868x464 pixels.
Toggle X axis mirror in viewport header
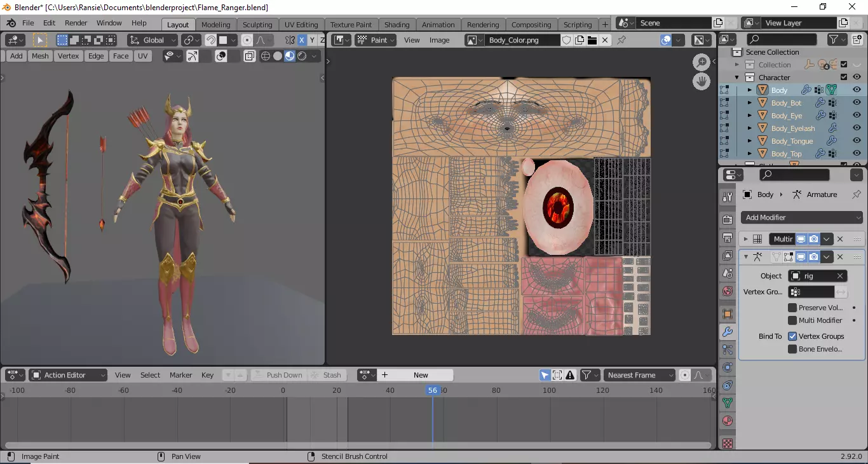302,40
